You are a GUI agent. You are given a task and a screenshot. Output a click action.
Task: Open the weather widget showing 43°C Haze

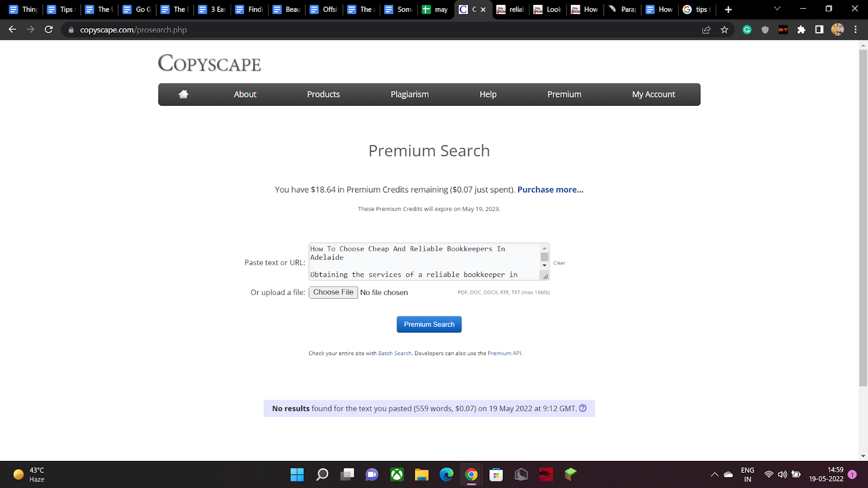point(29,475)
